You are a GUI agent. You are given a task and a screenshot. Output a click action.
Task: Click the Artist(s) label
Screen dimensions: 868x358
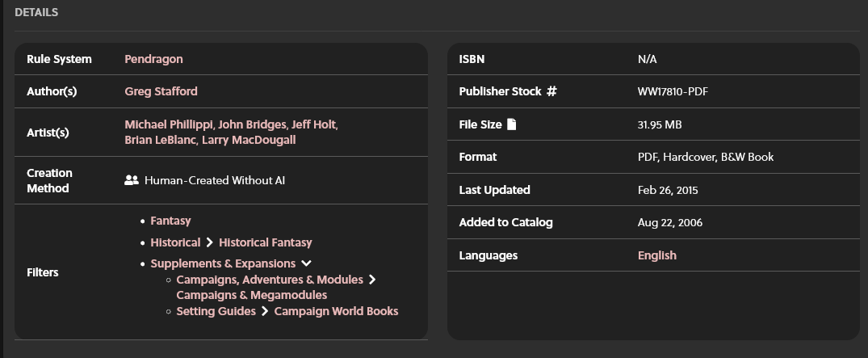(48, 133)
